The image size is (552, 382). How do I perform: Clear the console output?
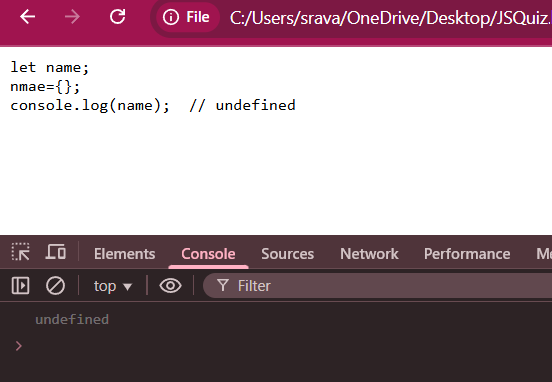(x=55, y=285)
